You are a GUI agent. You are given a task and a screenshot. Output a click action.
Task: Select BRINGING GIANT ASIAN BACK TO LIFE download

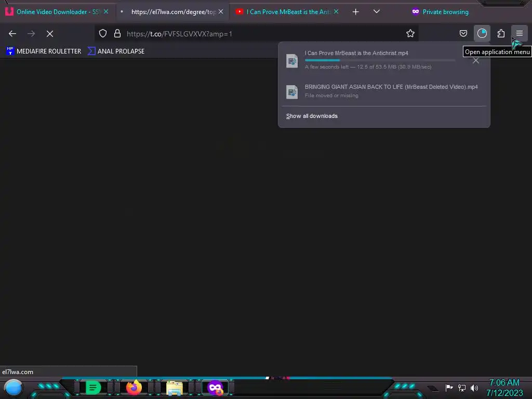384,91
